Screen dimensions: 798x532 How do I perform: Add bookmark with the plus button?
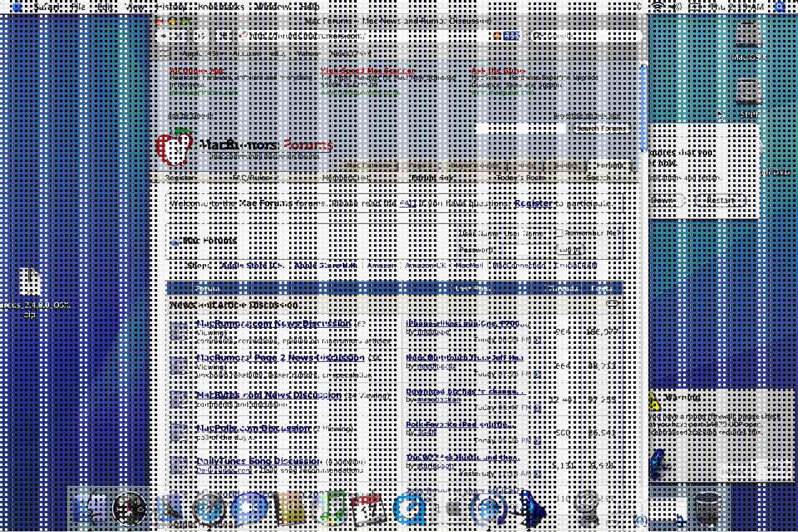tap(222, 36)
